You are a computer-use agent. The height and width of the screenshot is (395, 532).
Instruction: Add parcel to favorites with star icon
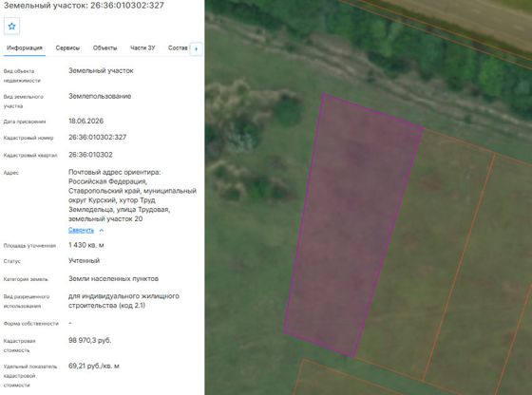pyautogui.click(x=11, y=26)
